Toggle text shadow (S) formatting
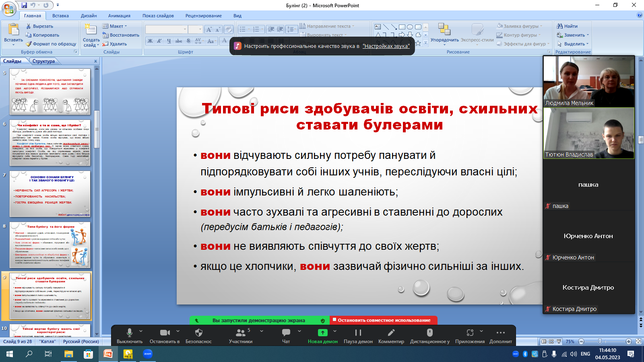 tap(188, 41)
